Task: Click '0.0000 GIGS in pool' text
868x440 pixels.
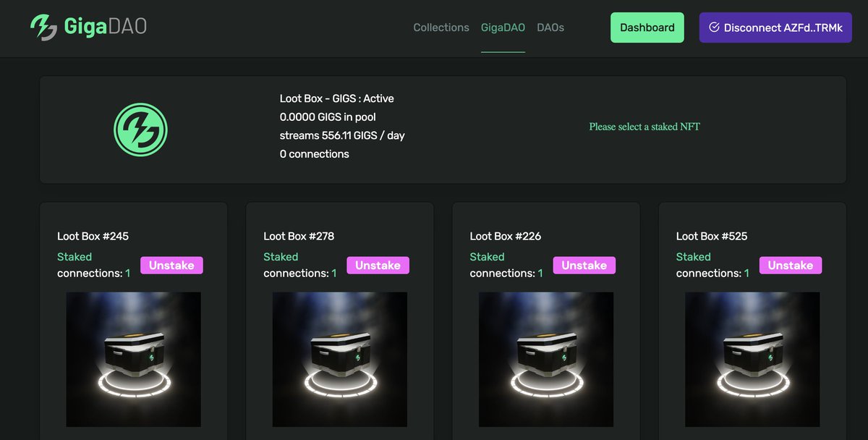Action: point(328,117)
